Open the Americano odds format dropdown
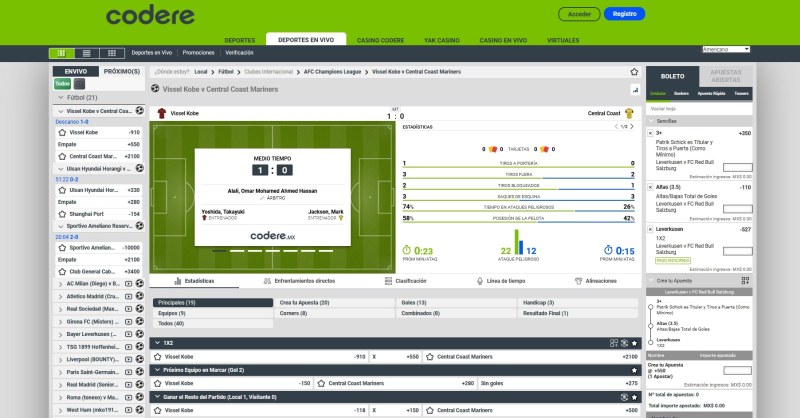This screenshot has height=418, width=800. [x=726, y=50]
